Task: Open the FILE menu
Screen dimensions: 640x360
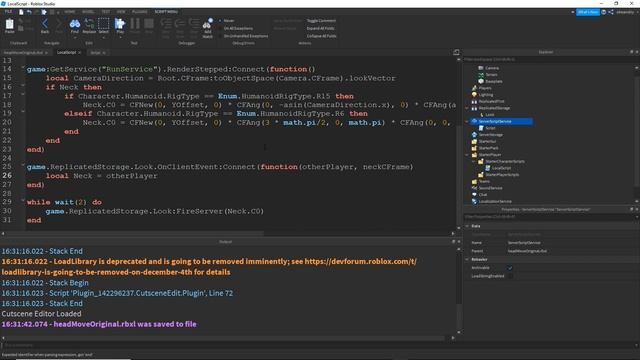Action: point(8,12)
